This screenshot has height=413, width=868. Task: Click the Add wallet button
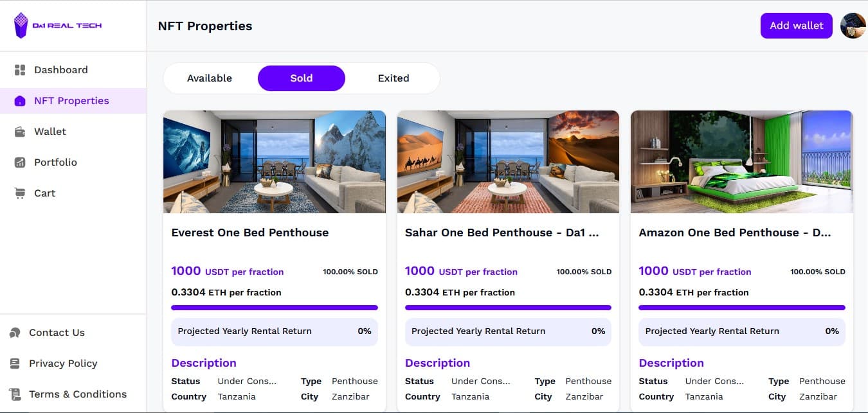pyautogui.click(x=796, y=26)
